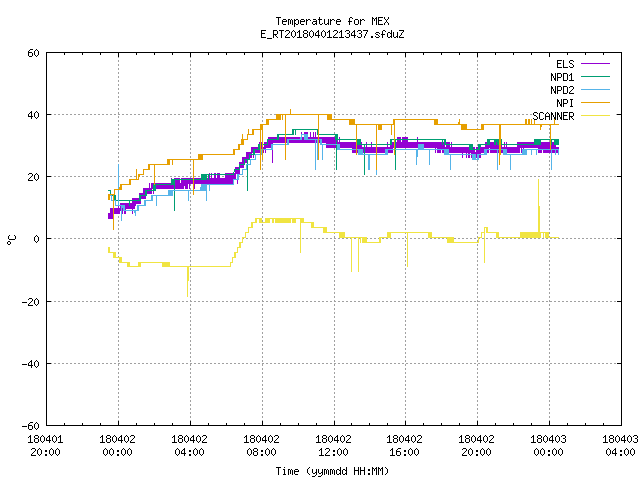The height and width of the screenshot is (480, 640).
Task: Select the filename E_RT20180401213437.sfduZ
Action: (332, 34)
